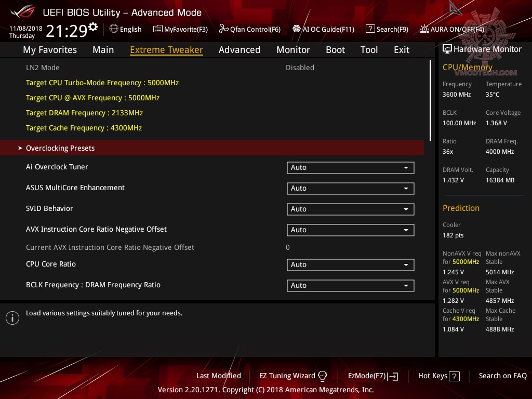This screenshot has height=399, width=532.
Task: Click the 4857 MHz Max AVX value
Action: (x=500, y=300)
